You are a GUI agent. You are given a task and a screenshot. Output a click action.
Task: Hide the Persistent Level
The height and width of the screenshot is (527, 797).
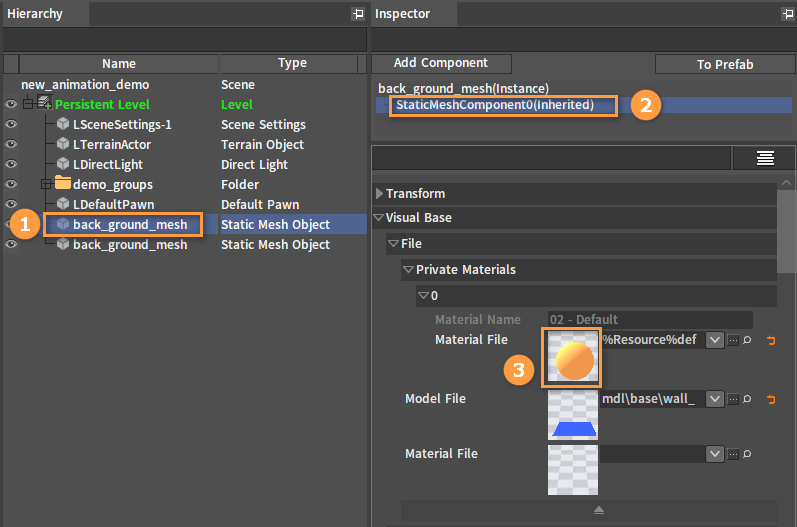[x=11, y=105]
